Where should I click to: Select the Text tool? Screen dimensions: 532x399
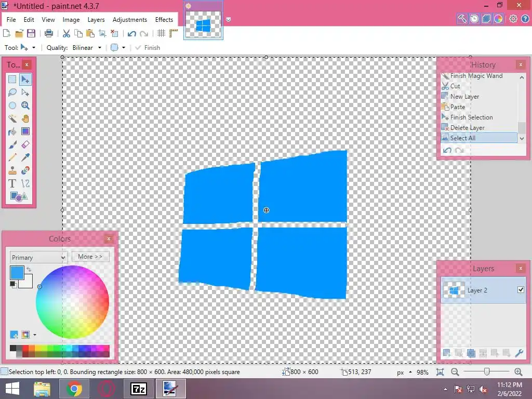(12, 183)
